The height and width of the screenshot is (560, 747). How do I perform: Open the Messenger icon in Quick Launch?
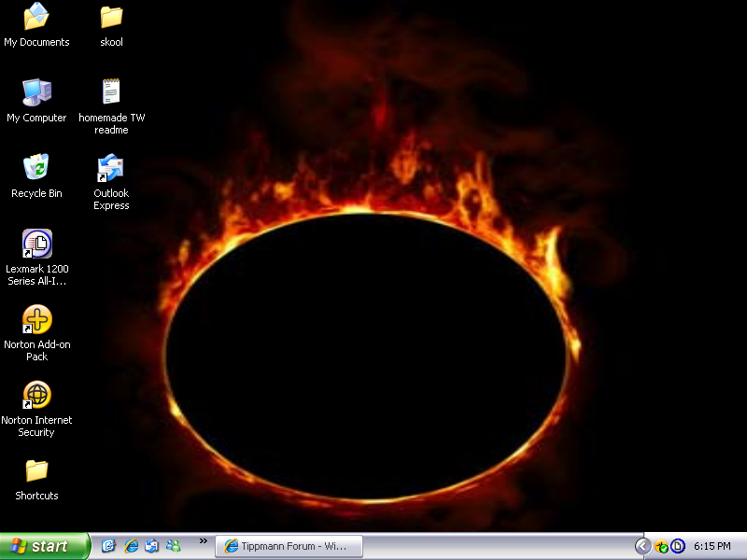pos(173,546)
